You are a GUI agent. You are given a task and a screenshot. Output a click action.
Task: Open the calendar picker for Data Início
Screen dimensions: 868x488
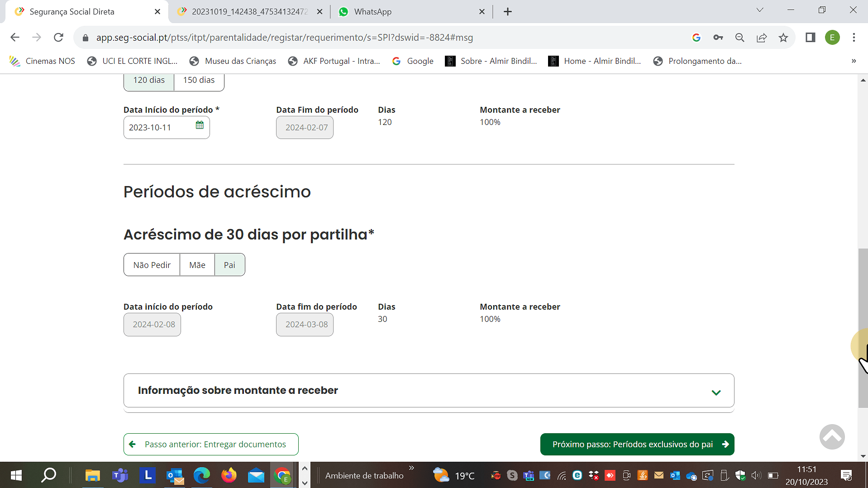[x=200, y=125]
